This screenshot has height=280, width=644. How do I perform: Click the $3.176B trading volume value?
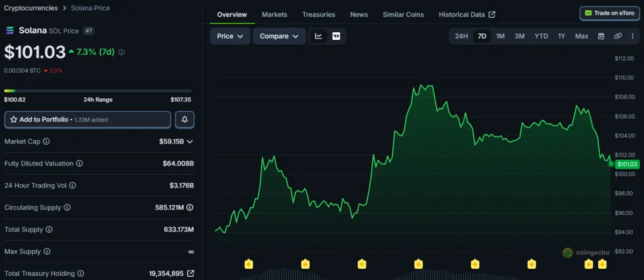(x=181, y=185)
